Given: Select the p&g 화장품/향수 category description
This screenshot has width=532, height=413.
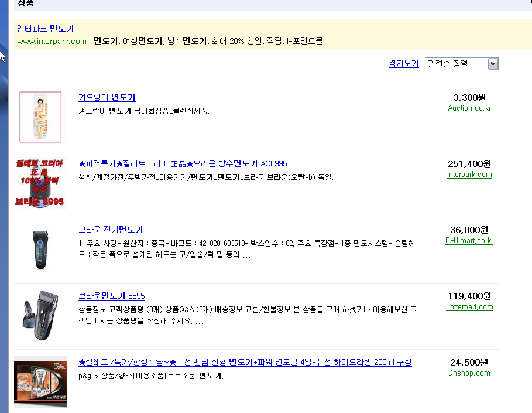Looking at the screenshot, I should (x=151, y=376).
